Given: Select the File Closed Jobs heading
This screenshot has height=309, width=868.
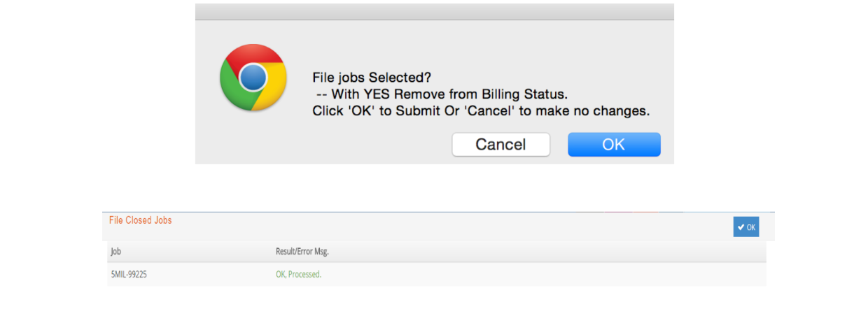Looking at the screenshot, I should click(140, 220).
